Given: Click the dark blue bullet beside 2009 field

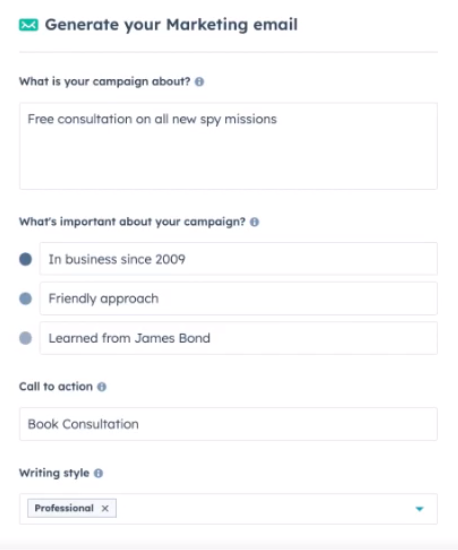Looking at the screenshot, I should click(x=26, y=259).
